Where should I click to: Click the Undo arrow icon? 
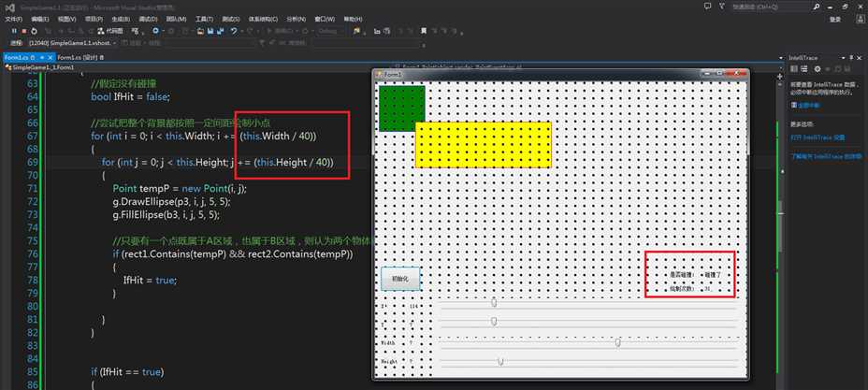(234, 31)
